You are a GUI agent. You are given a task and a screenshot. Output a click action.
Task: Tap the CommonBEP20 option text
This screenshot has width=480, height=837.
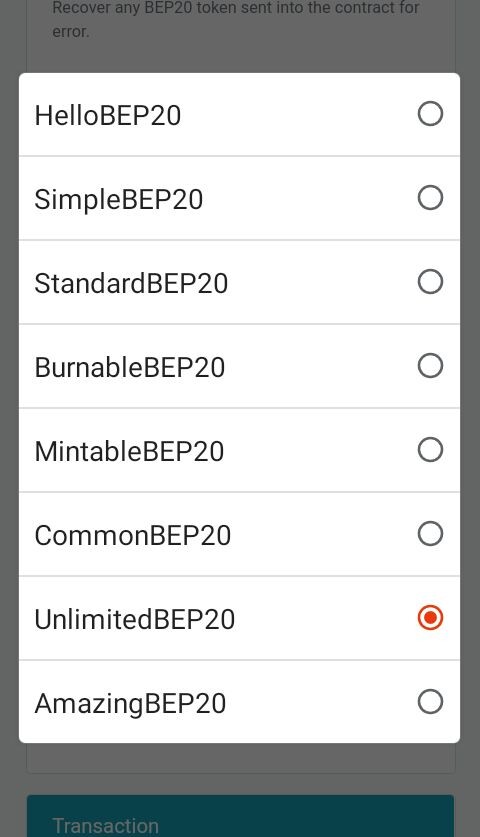(x=133, y=535)
